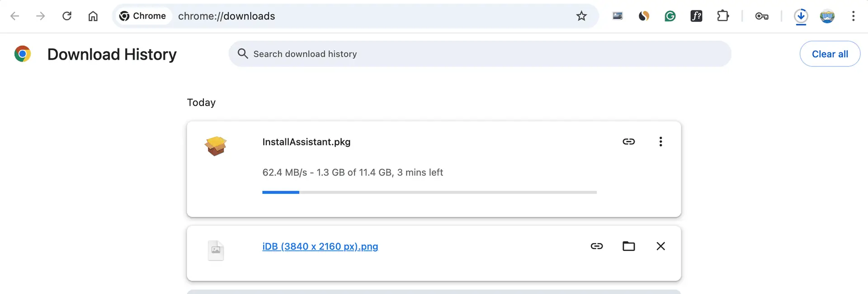The height and width of the screenshot is (294, 868).
Task: Open the Grammarly extension icon
Action: [670, 16]
